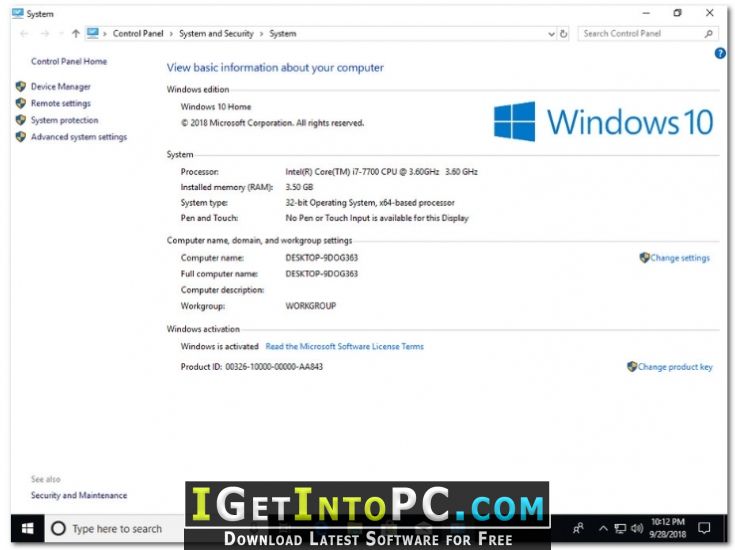Click the Type here to search box
The image size is (735, 550).
115,529
